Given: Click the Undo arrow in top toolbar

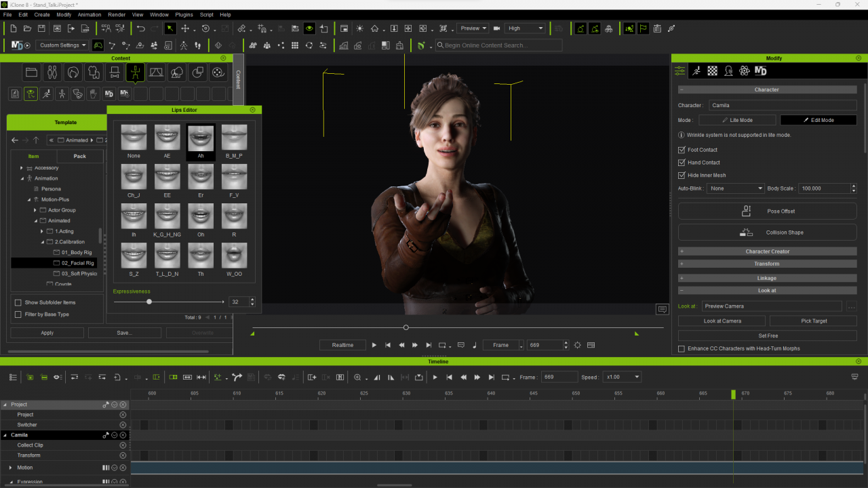Looking at the screenshot, I should tap(140, 28).
